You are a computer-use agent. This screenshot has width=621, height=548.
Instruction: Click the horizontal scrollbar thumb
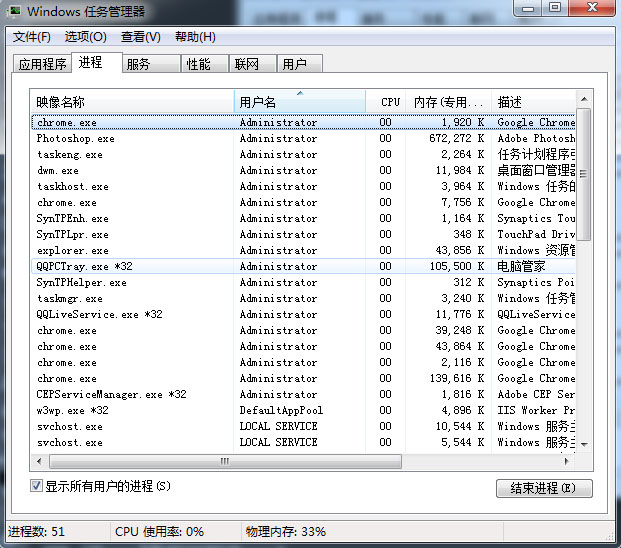tap(225, 461)
